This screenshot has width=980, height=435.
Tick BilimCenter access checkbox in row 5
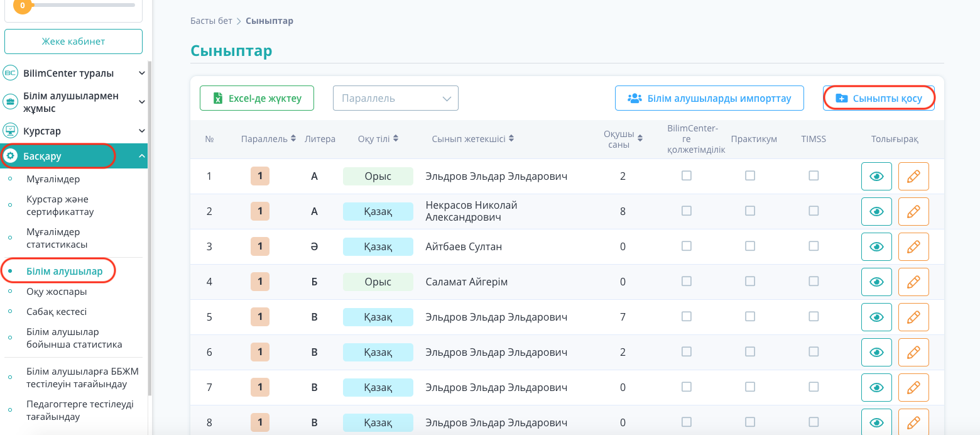click(687, 316)
